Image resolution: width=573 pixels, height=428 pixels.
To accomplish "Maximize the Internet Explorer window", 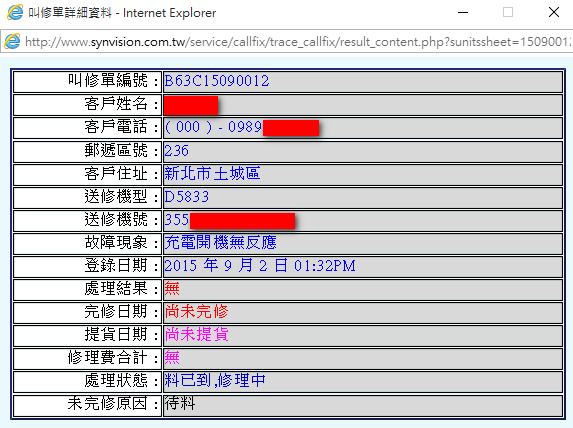I will 508,12.
